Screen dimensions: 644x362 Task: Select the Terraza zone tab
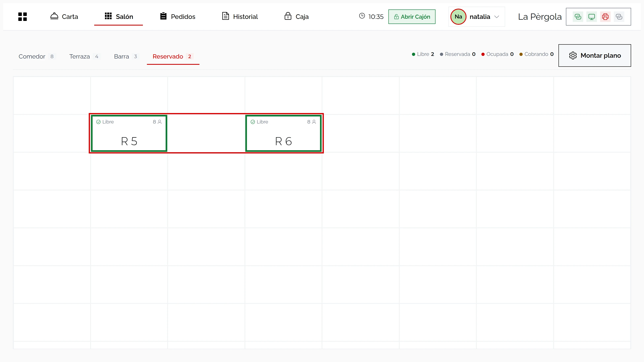tap(85, 57)
